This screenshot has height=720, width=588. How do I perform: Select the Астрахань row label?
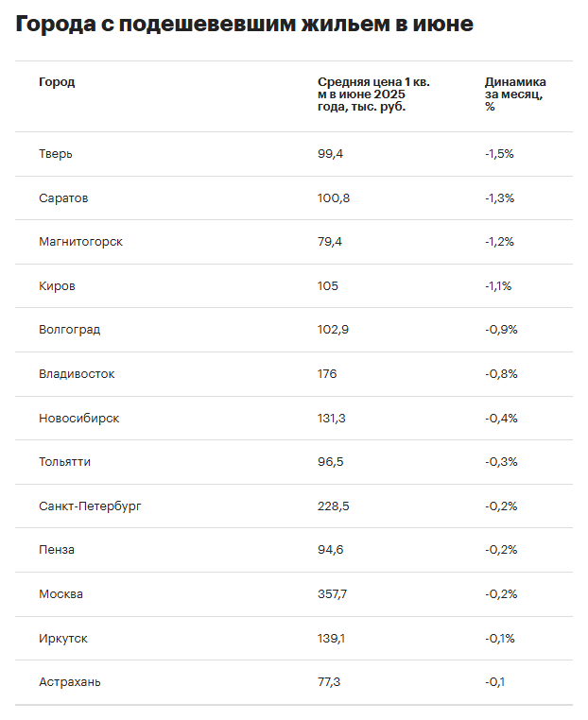[x=70, y=682]
